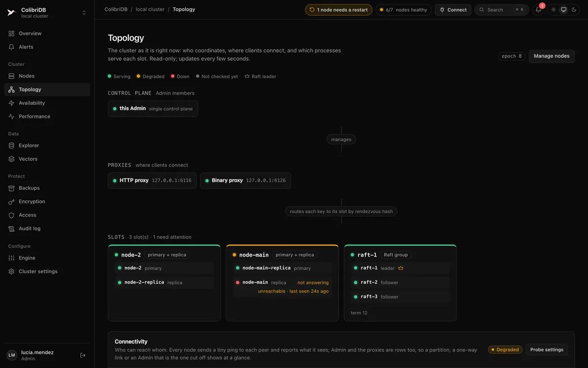
Task: Click the LM user avatar
Action: tap(12, 355)
